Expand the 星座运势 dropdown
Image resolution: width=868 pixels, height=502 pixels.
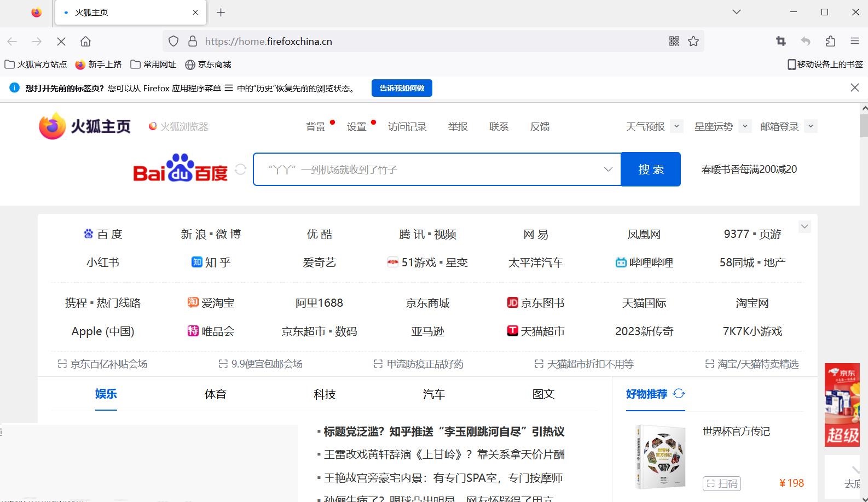745,126
